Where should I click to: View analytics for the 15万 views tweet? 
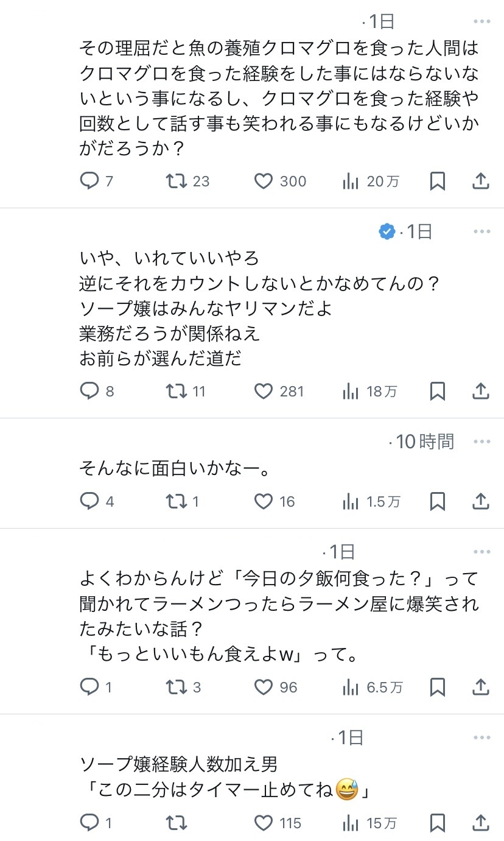click(351, 823)
